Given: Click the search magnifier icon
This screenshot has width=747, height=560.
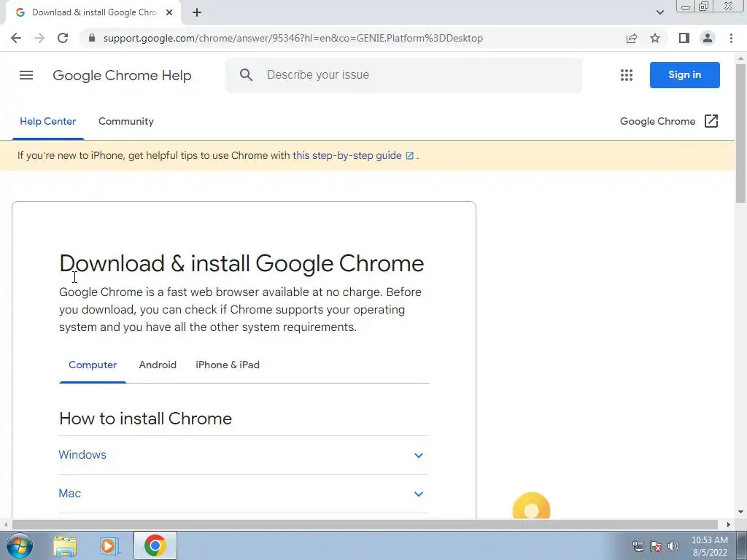Looking at the screenshot, I should (x=246, y=75).
